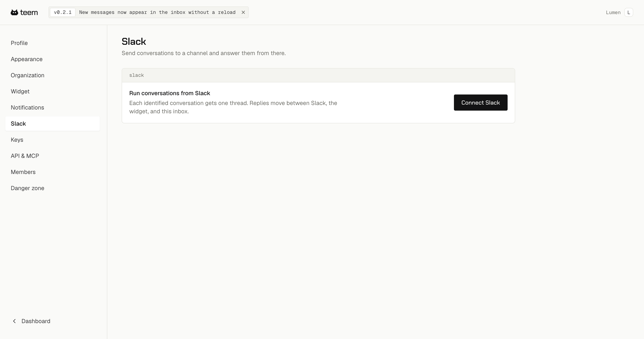Go to the Danger zone section
Viewport: 644px width, 339px height.
pyautogui.click(x=53, y=188)
